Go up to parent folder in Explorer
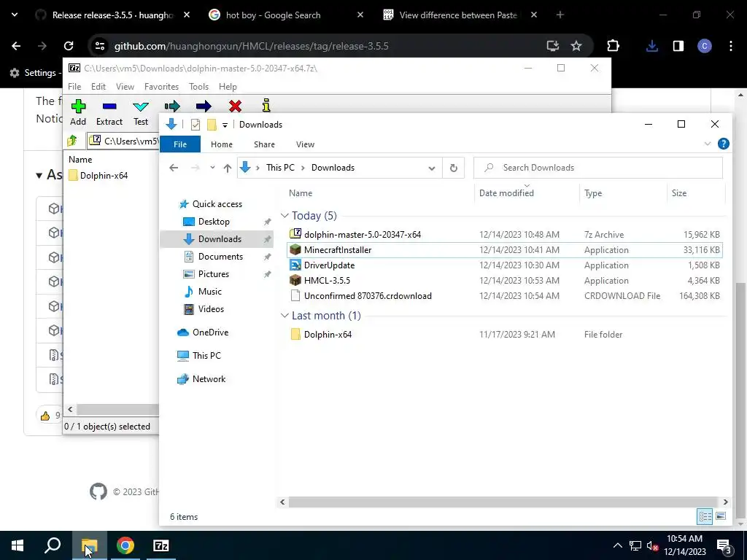The width and height of the screenshot is (747, 560). point(228,168)
